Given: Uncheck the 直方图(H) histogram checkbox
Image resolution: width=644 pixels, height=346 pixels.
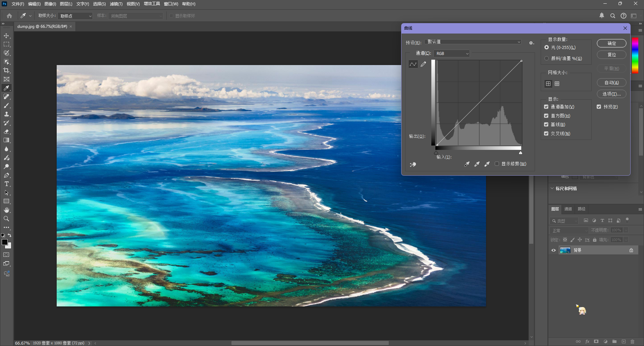Looking at the screenshot, I should (546, 116).
